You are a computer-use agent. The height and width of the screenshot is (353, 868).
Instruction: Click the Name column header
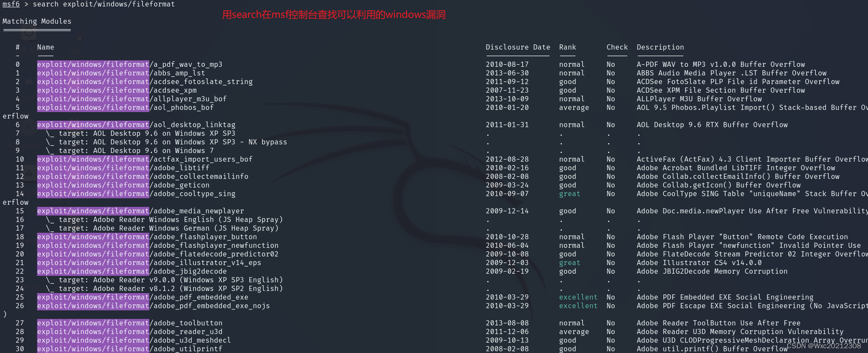click(x=46, y=47)
